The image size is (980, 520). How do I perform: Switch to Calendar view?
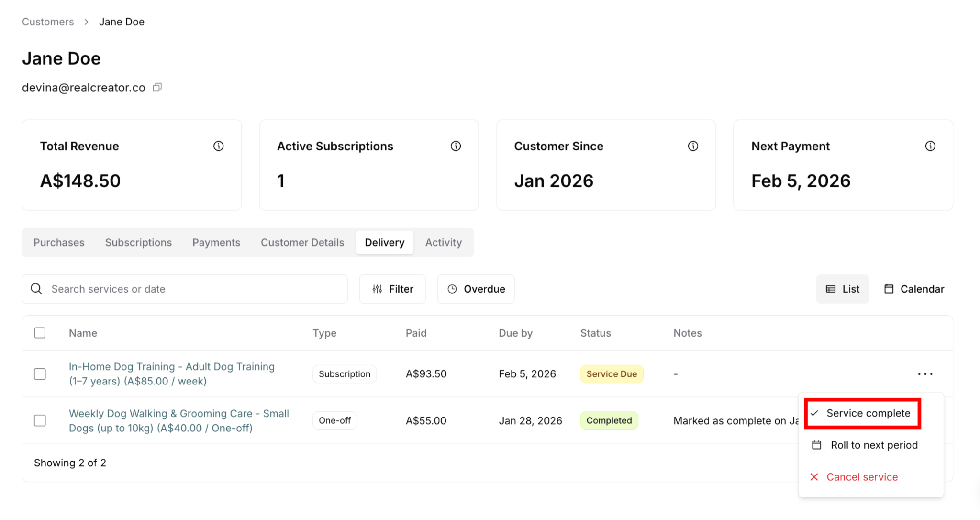tap(914, 289)
